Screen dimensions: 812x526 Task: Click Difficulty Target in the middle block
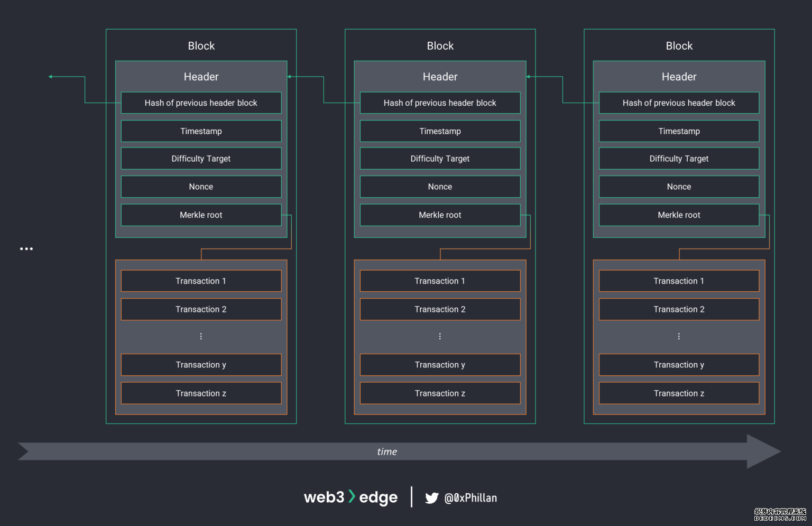440,159
